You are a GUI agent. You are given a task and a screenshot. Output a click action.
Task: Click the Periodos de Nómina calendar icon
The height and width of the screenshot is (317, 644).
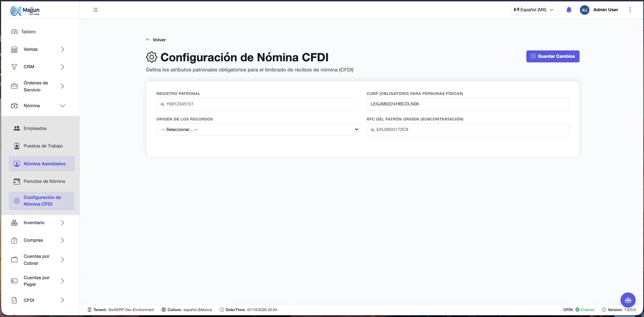tap(17, 181)
